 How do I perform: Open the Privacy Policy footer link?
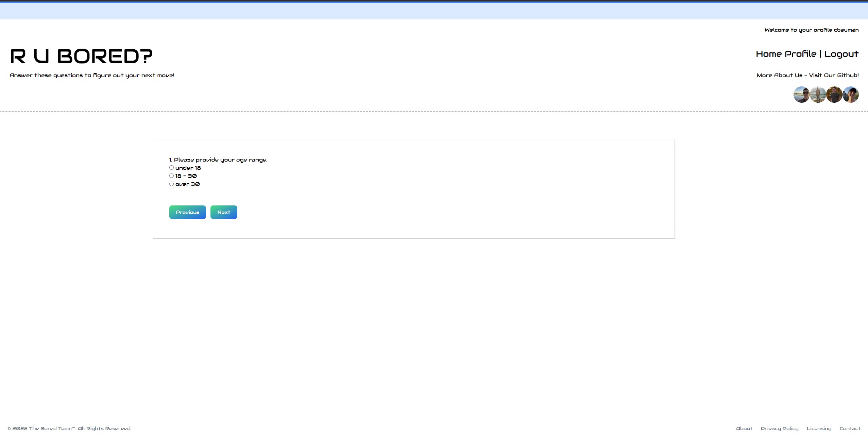779,429
